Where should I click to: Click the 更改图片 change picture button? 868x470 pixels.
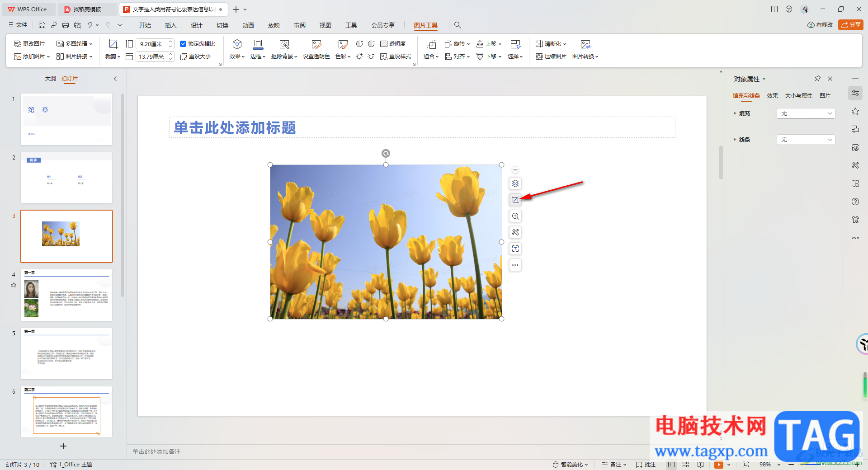(x=29, y=44)
